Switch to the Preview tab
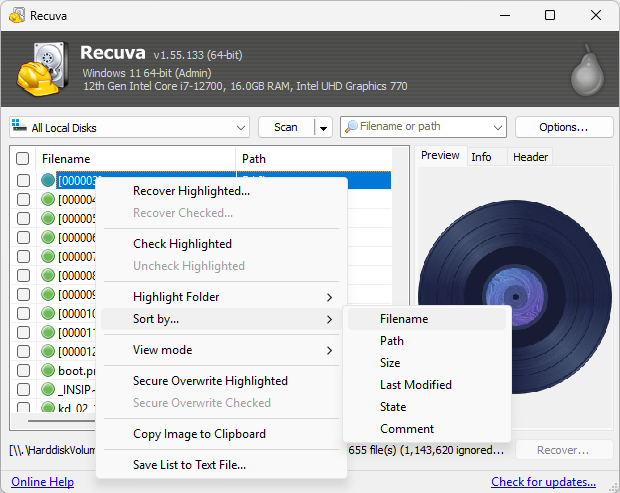This screenshot has width=620, height=493. (440, 156)
